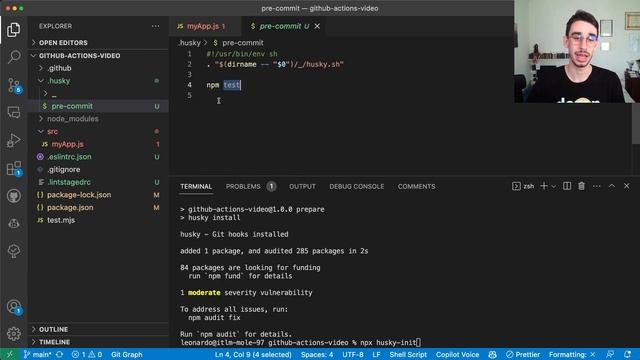Close the pre-commit editor tab
640x360 pixels.
point(317,26)
